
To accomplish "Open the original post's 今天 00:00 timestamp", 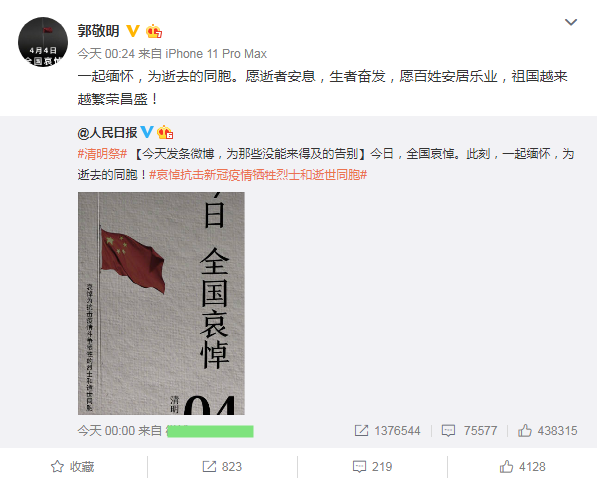I will 106,431.
